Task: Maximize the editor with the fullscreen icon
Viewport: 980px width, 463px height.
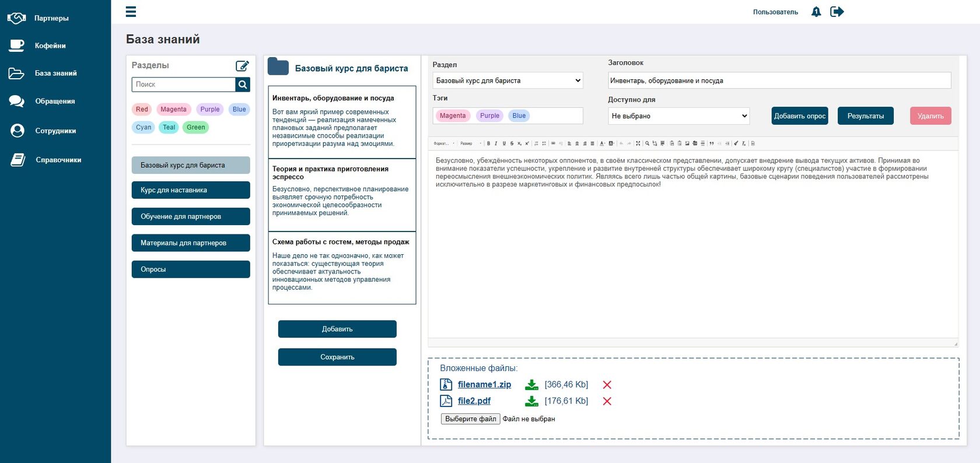Action: coord(638,143)
